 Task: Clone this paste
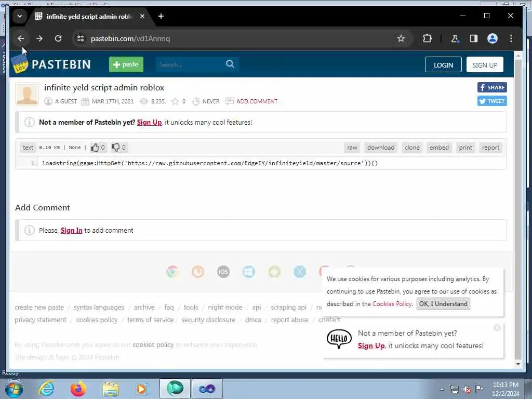click(x=412, y=148)
